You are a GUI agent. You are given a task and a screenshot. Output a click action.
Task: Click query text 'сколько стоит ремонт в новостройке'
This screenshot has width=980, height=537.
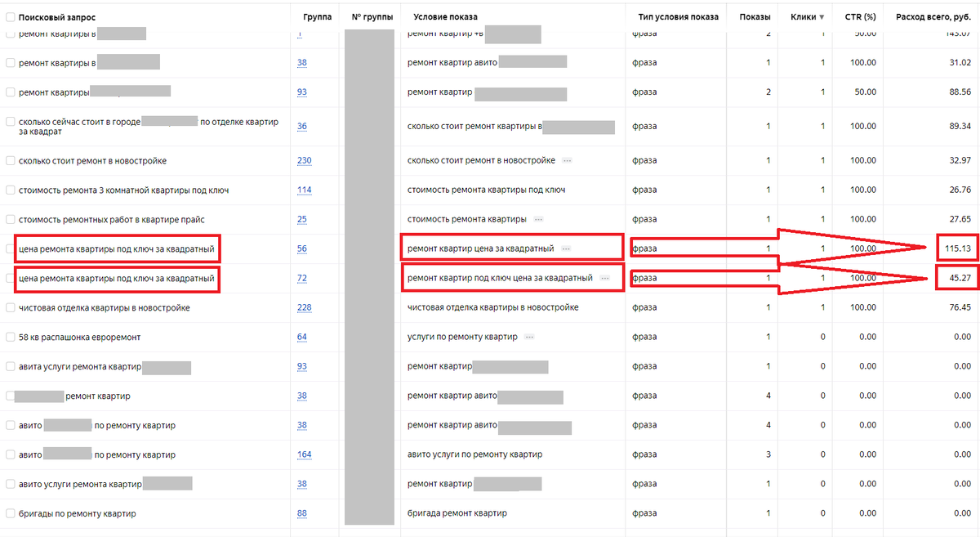pyautogui.click(x=92, y=161)
